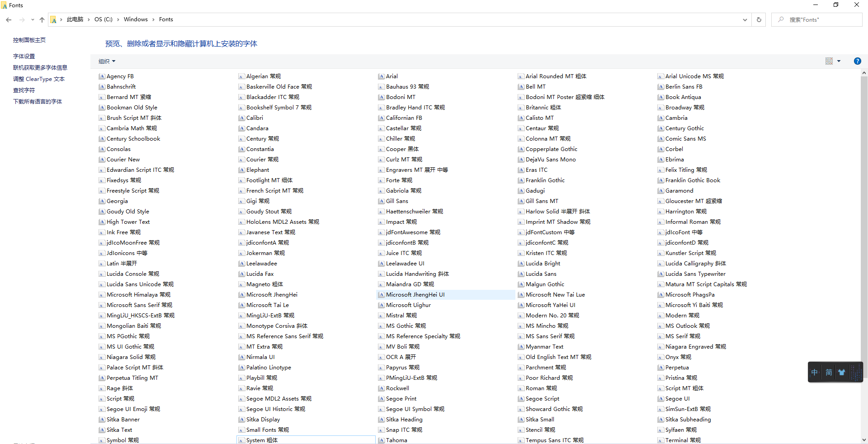Image resolution: width=868 pixels, height=444 pixels.
Task: Select Arial Rounded MT 粗体 entry
Action: tap(552, 76)
